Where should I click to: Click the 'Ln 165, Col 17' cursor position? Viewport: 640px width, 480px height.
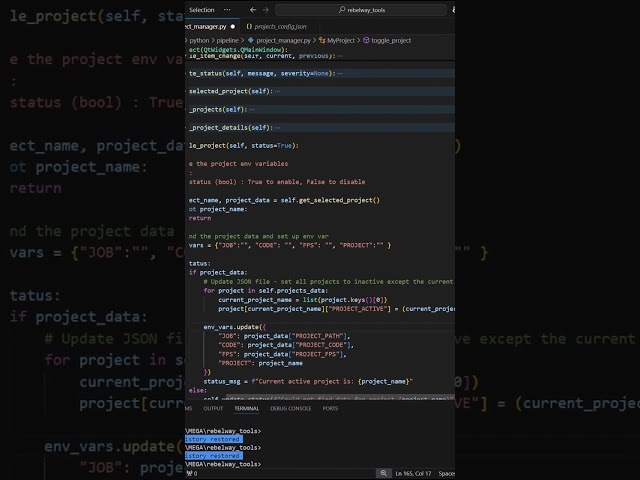(413, 473)
